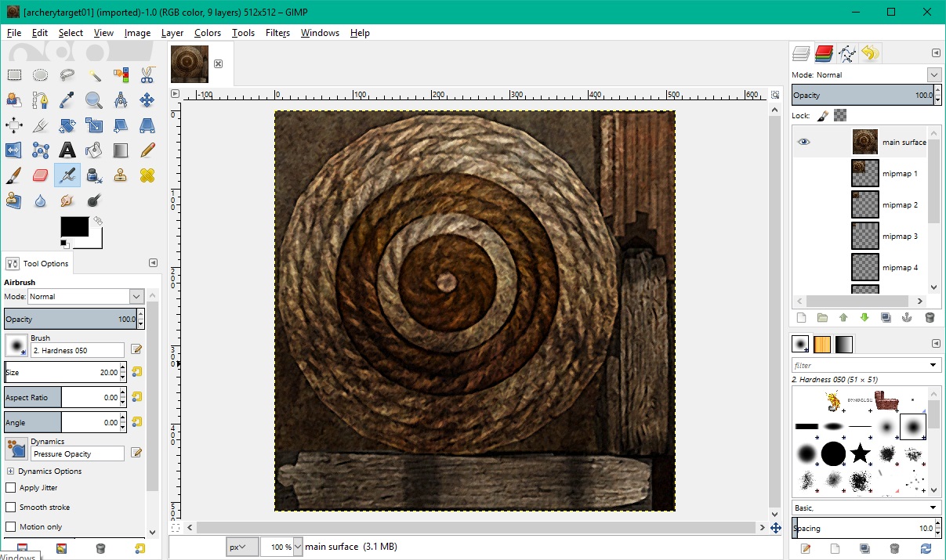Open the Filters menu
The image size is (946, 560).
pos(277,33)
